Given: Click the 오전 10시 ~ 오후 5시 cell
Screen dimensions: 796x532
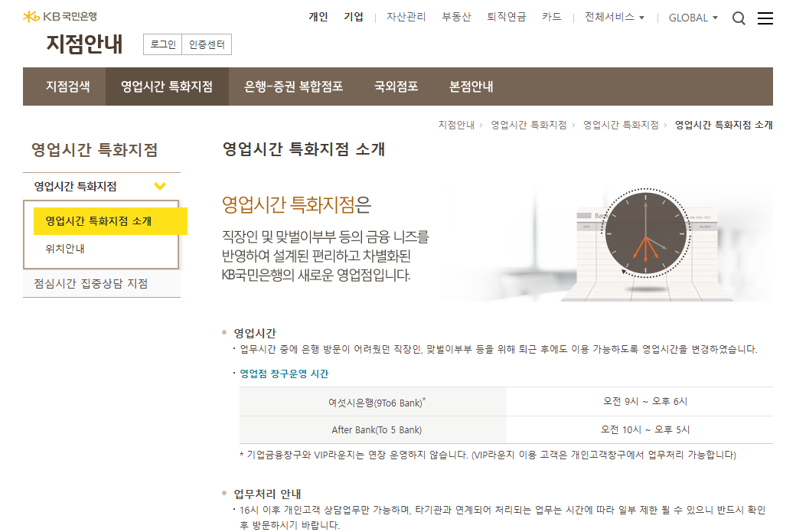Looking at the screenshot, I should pos(640,430).
